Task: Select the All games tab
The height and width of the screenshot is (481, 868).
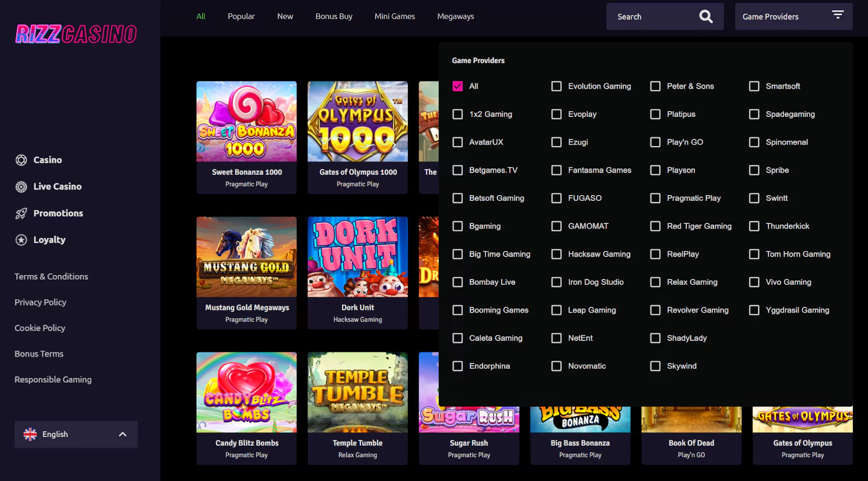Action: pyautogui.click(x=201, y=16)
